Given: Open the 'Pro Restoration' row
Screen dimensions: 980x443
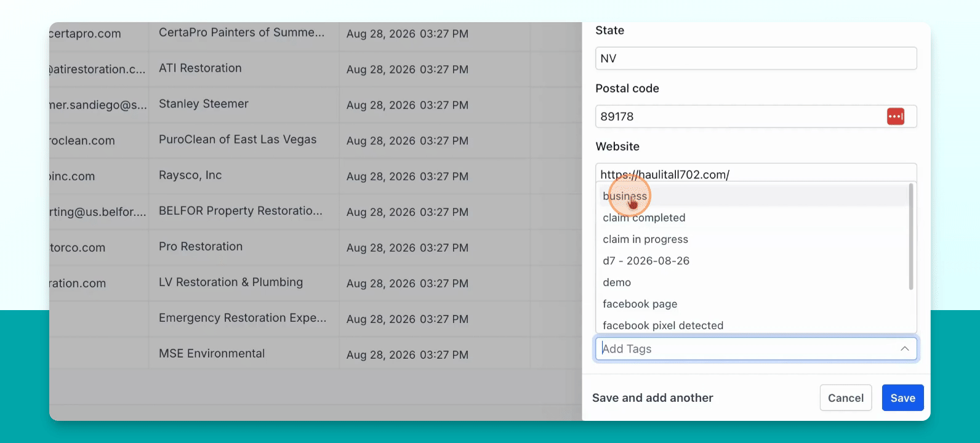Looking at the screenshot, I should point(201,247).
